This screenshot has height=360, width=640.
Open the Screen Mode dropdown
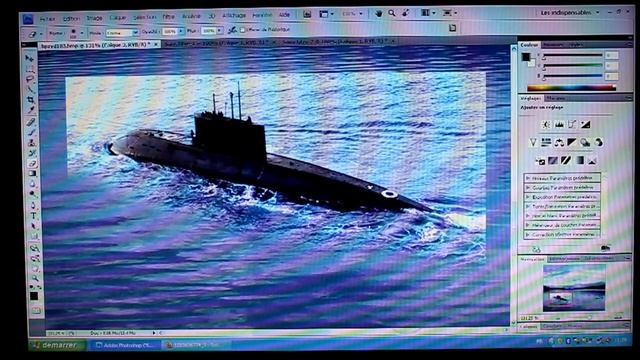pyautogui.click(x=450, y=13)
